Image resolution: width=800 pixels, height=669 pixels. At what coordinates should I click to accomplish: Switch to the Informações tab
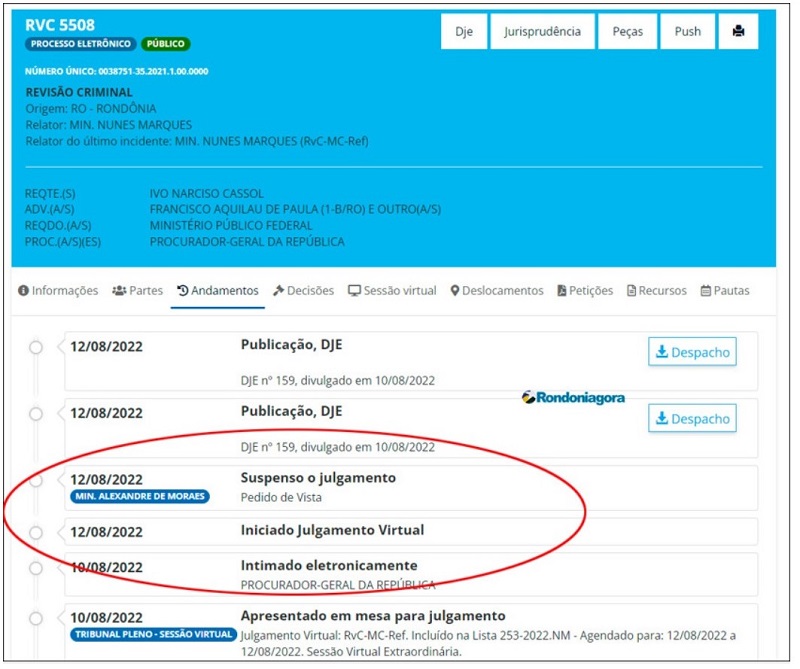click(x=58, y=291)
